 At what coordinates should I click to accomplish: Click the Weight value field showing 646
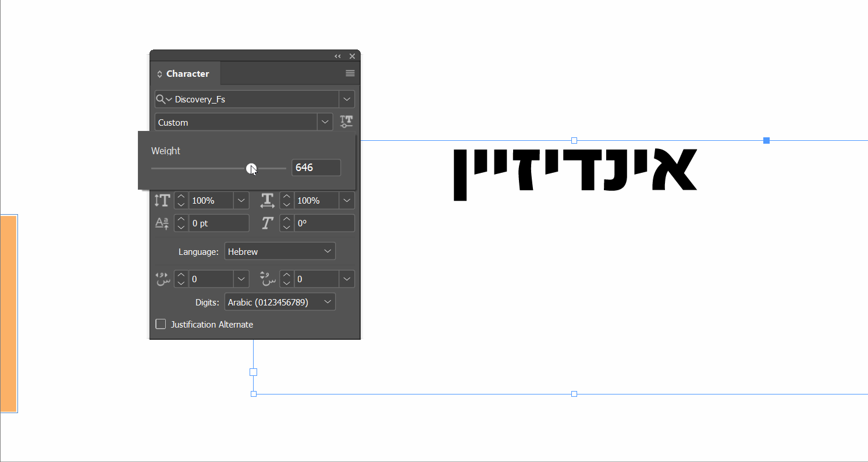[316, 168]
